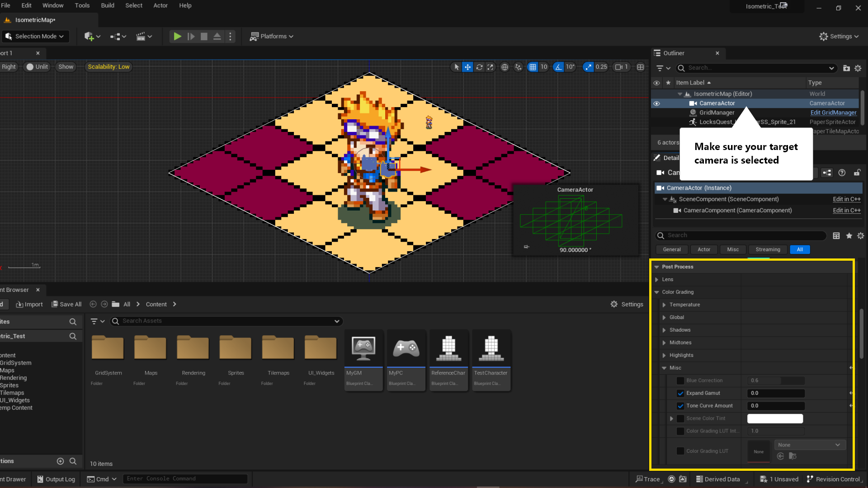Click the world/global transform toggle icon
Image resolution: width=868 pixels, height=488 pixels.
click(x=505, y=67)
